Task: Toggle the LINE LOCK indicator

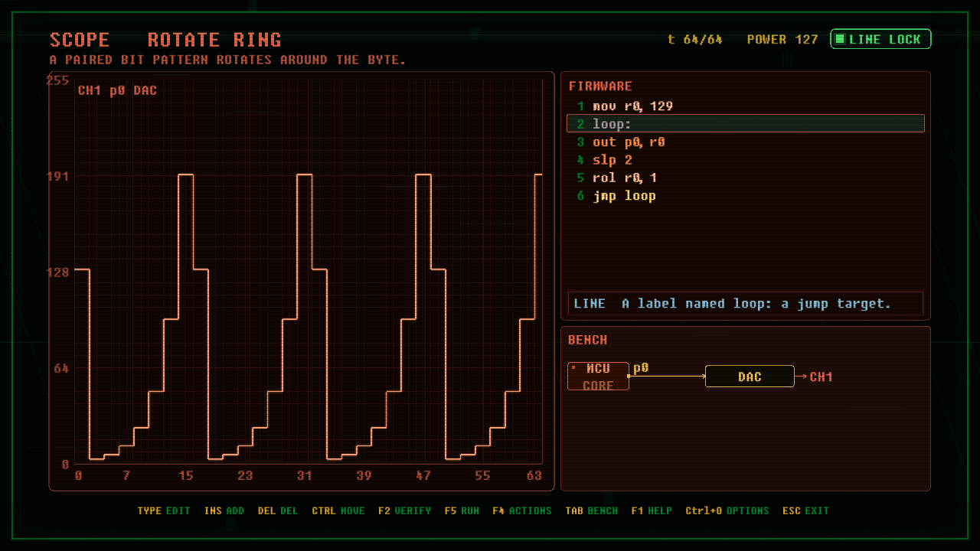Action: tap(880, 39)
